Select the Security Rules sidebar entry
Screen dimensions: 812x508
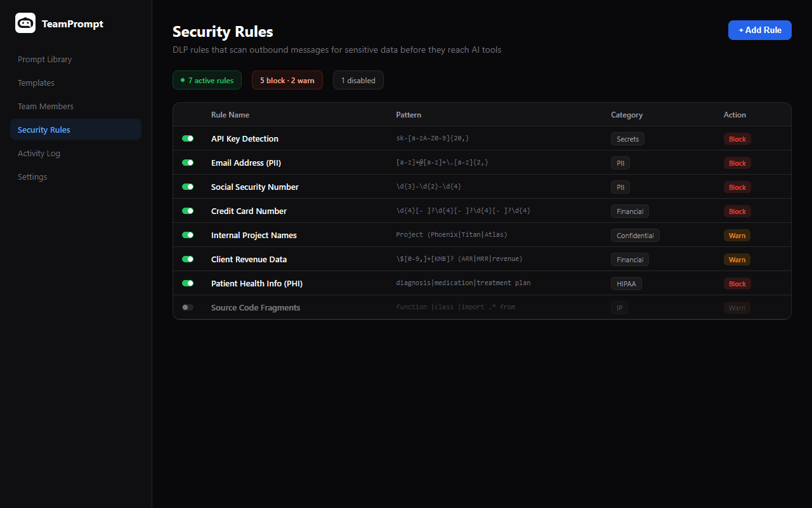click(x=44, y=130)
